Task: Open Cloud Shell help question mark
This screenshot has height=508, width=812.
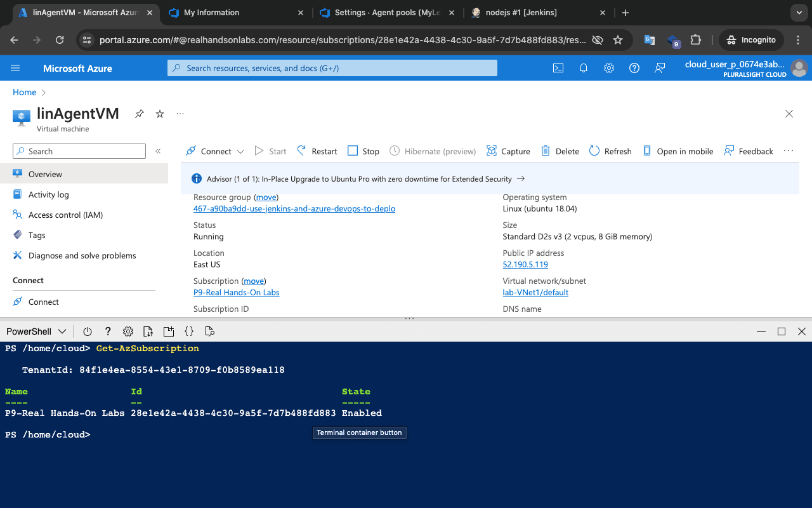Action: 108,331
